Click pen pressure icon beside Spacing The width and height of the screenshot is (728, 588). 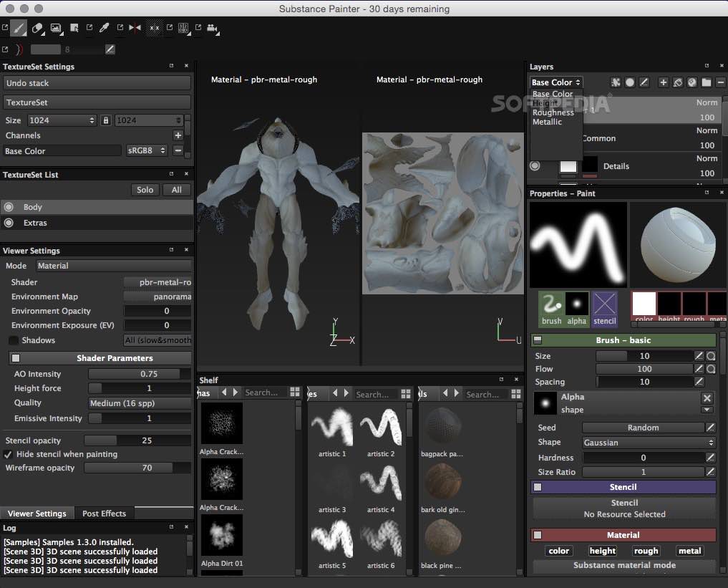click(x=699, y=382)
